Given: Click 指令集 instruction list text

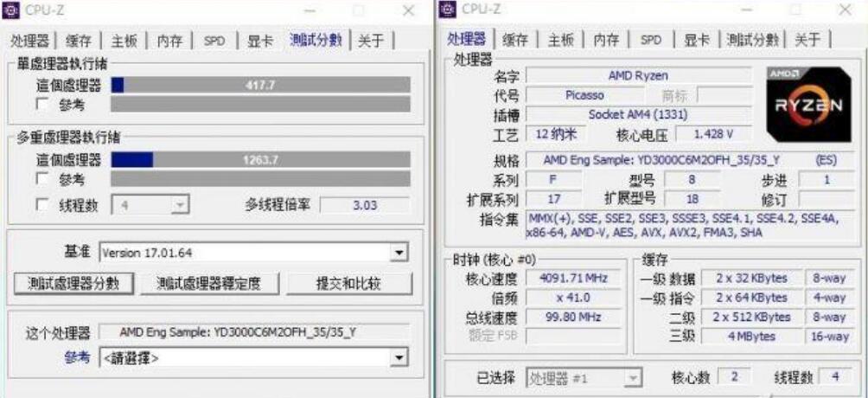Looking at the screenshot, I should click(689, 226).
